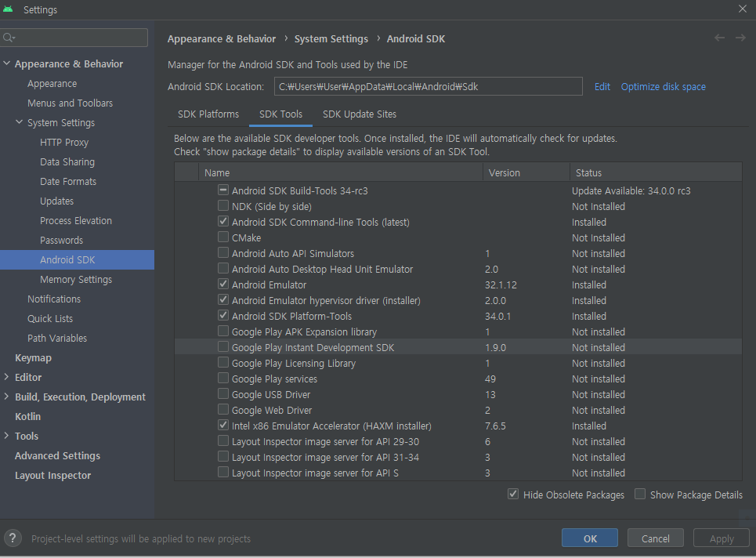Expand the Editor tree node
Viewport: 756px width, 558px height.
[7, 377]
